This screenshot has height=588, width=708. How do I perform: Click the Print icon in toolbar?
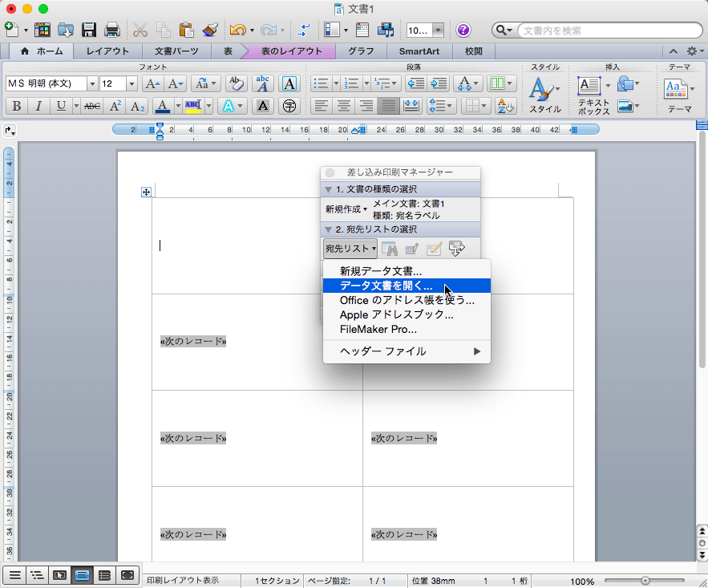pyautogui.click(x=111, y=30)
